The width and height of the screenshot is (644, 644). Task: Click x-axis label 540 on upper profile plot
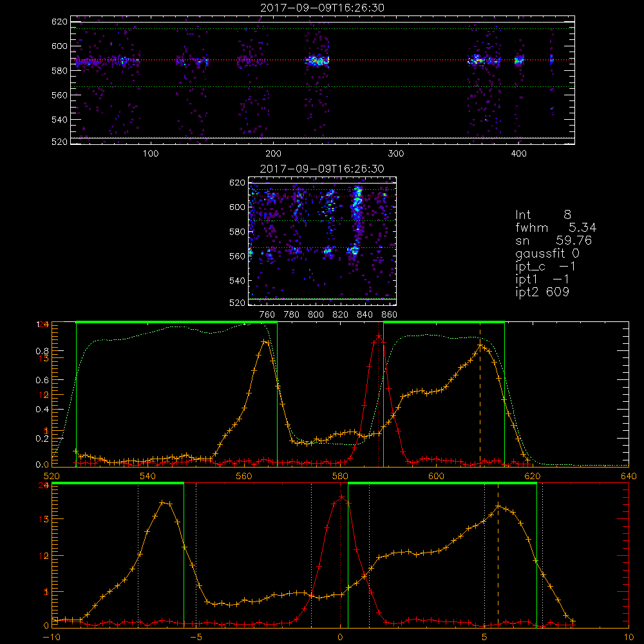pos(148,476)
